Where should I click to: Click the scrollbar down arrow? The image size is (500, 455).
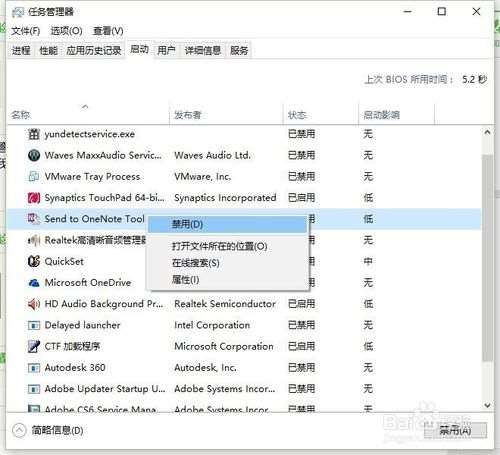[x=487, y=405]
